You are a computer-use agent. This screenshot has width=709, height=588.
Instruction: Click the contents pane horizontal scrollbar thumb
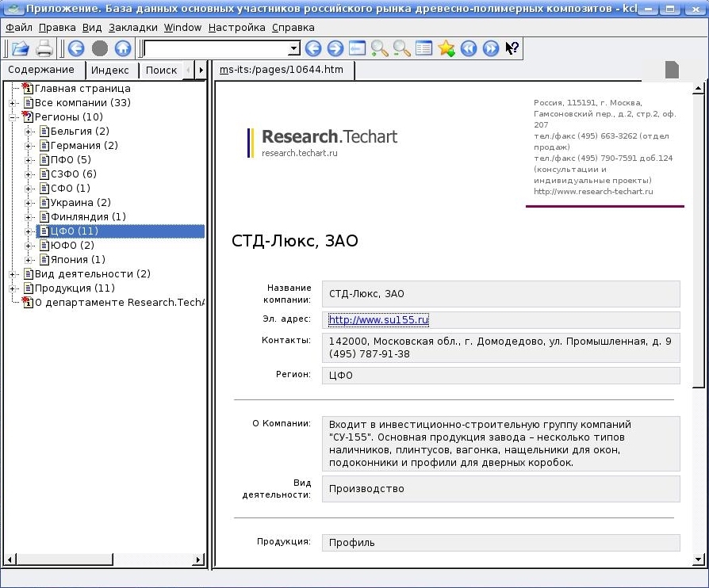click(65, 559)
